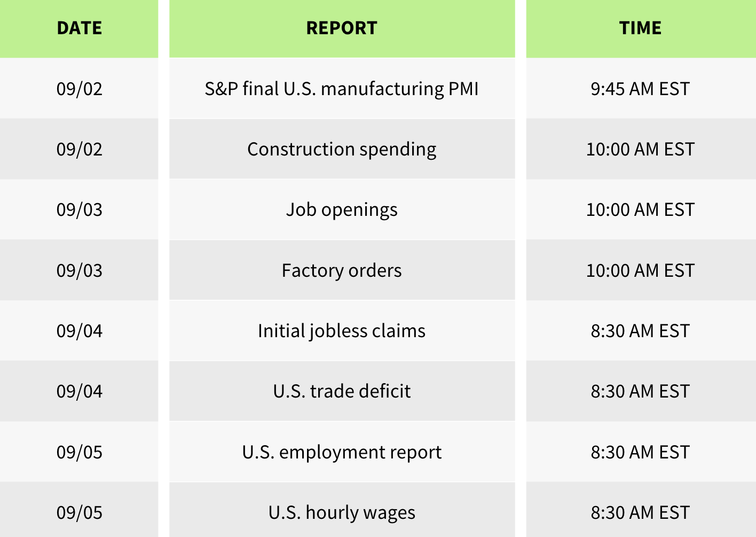Click the TIME column header
756x537 pixels.
(x=640, y=28)
